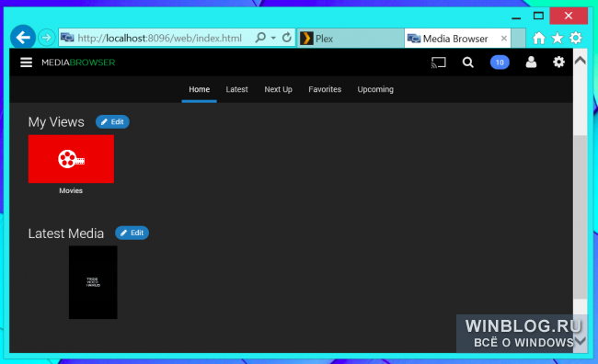Open the Upcoming tab
Image resolution: width=598 pixels, height=364 pixels.
(375, 89)
